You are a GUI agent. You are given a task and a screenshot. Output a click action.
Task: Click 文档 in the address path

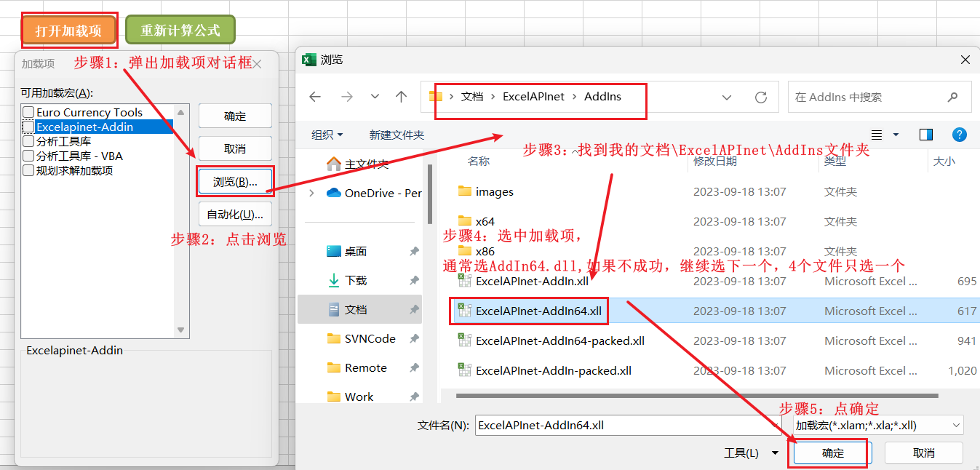[x=472, y=96]
